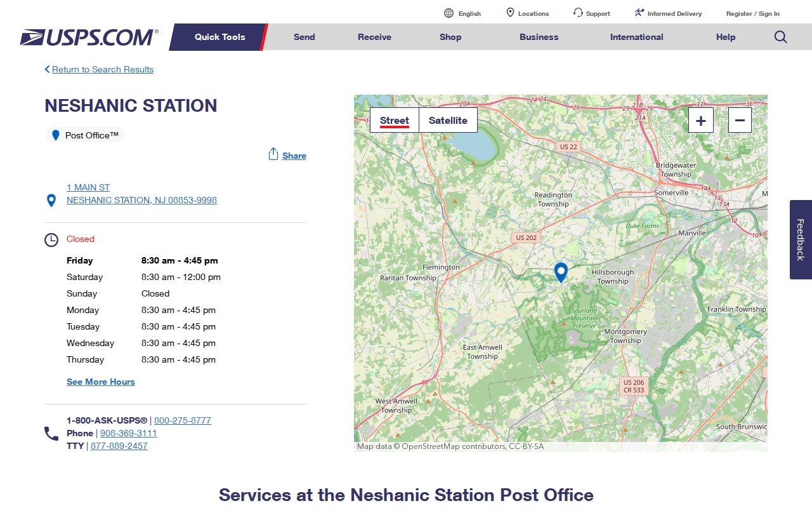Click the globe language icon

pos(449,13)
